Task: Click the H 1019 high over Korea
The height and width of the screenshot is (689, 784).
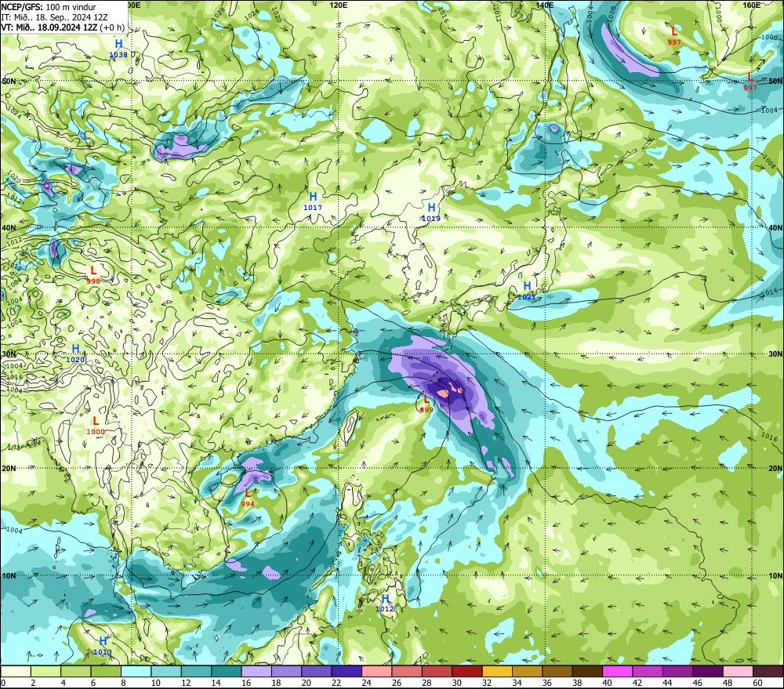Action: 431,212
